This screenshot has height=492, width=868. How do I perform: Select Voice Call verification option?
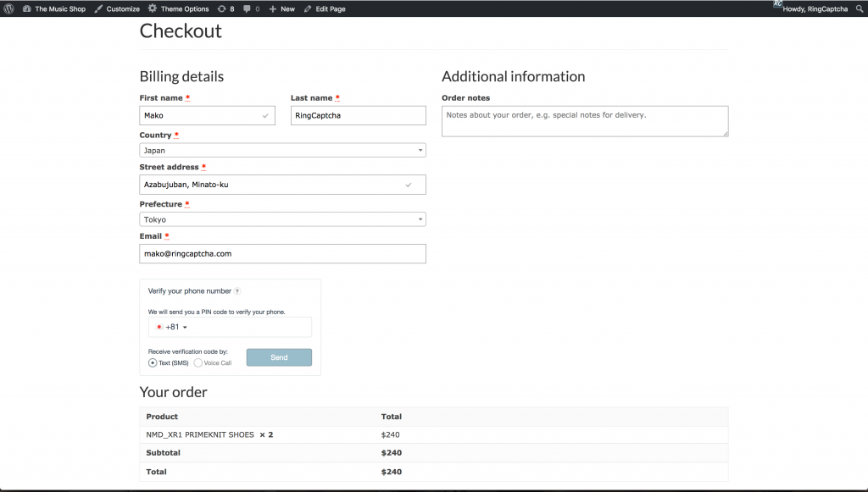(198, 362)
